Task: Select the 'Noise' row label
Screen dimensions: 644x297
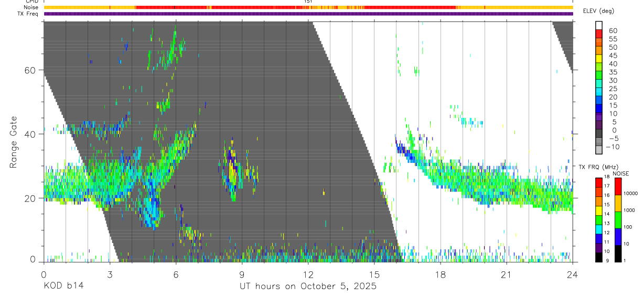Action: coord(31,7)
